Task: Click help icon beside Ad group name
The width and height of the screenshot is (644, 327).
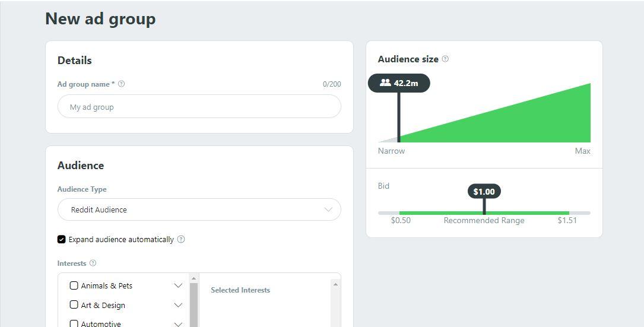Action: tap(121, 84)
